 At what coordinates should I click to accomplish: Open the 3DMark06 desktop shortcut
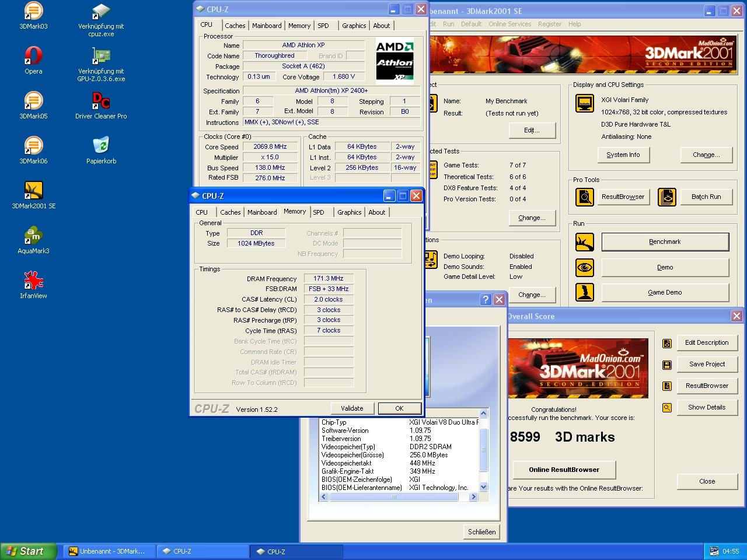point(33,150)
